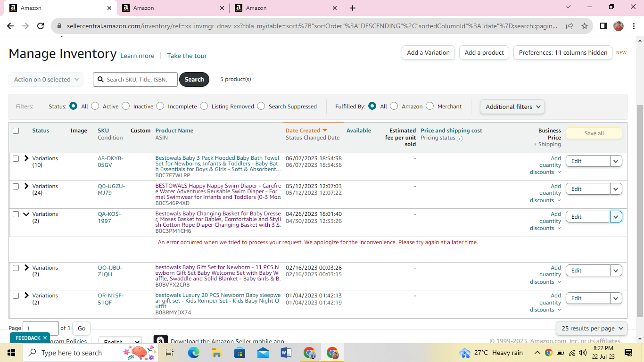
Task: Open Microsoft Word from the taskbar
Action: point(286,353)
